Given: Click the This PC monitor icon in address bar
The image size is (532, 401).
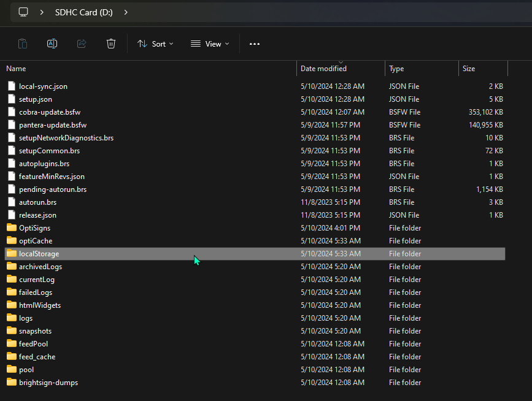Looking at the screenshot, I should click(23, 12).
